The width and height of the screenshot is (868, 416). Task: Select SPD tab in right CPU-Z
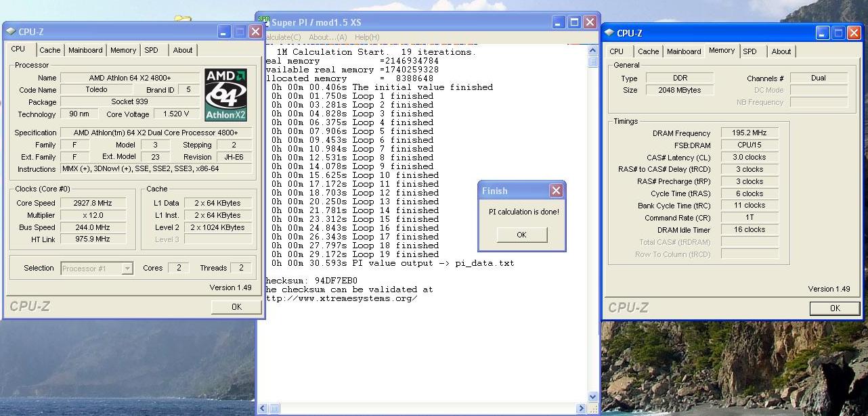(750, 51)
